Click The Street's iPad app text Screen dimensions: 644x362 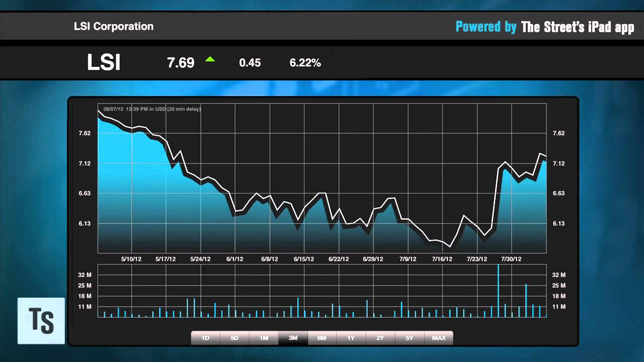click(578, 27)
